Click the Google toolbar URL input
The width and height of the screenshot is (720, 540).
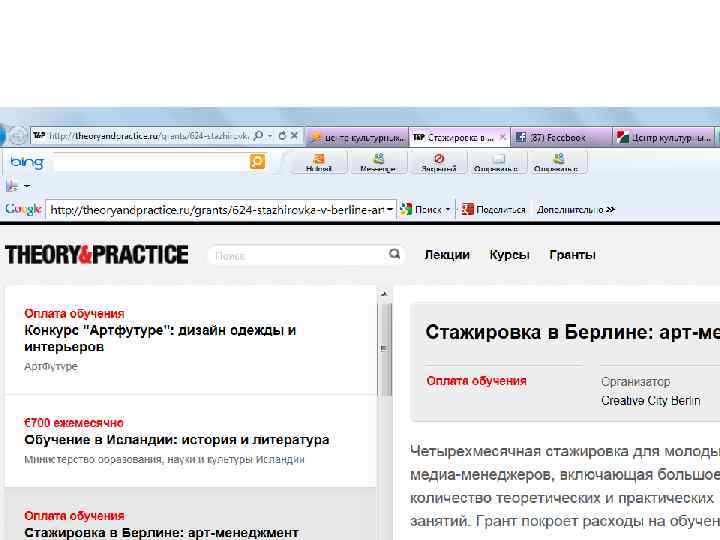(x=216, y=210)
